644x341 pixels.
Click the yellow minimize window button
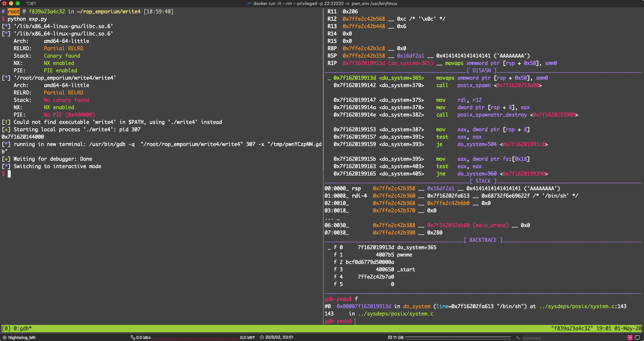point(11,3)
